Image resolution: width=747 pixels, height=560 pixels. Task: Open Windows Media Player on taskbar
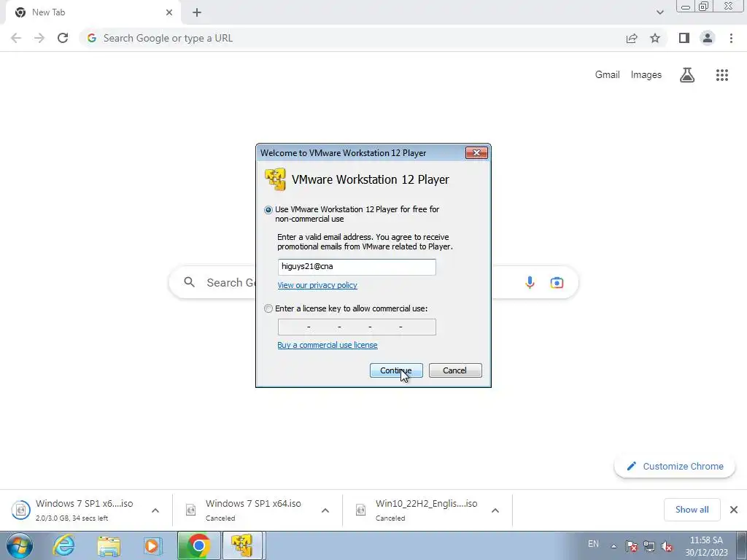pyautogui.click(x=153, y=545)
